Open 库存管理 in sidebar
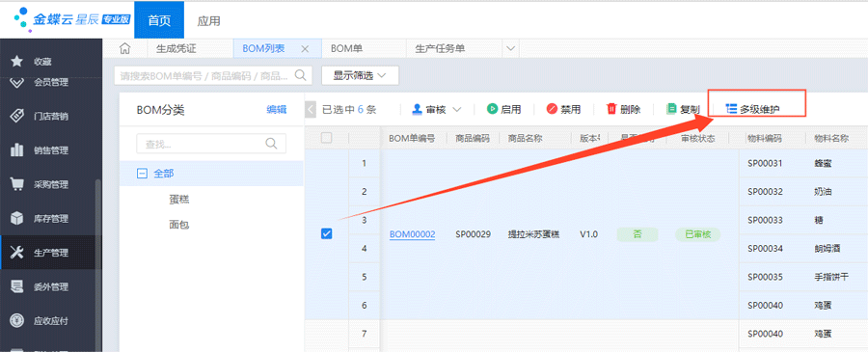 [x=51, y=219]
